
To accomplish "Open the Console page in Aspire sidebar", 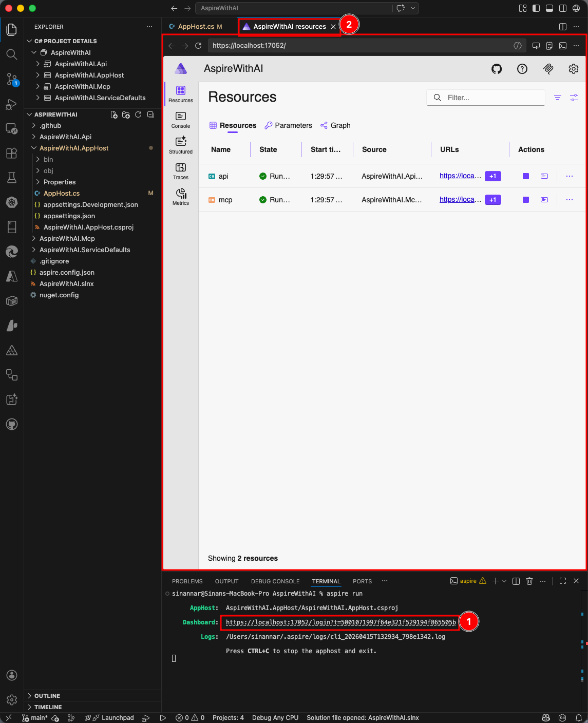I will pos(181,120).
